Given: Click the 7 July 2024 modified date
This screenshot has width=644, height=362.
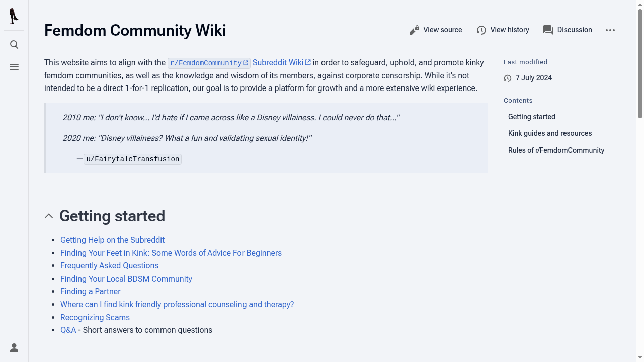Looking at the screenshot, I should pyautogui.click(x=533, y=78).
